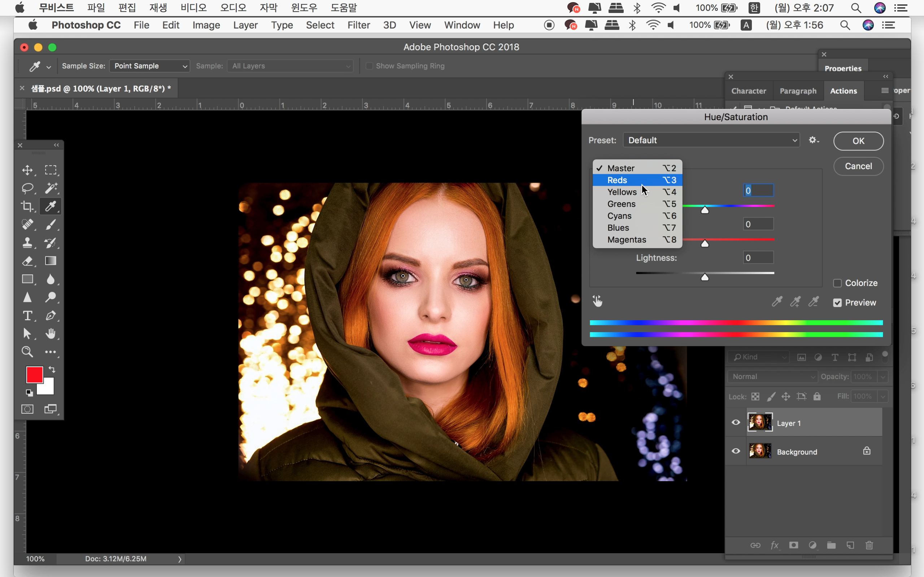Enable the Colorize checkbox
Viewport: 924px width, 577px height.
click(837, 283)
